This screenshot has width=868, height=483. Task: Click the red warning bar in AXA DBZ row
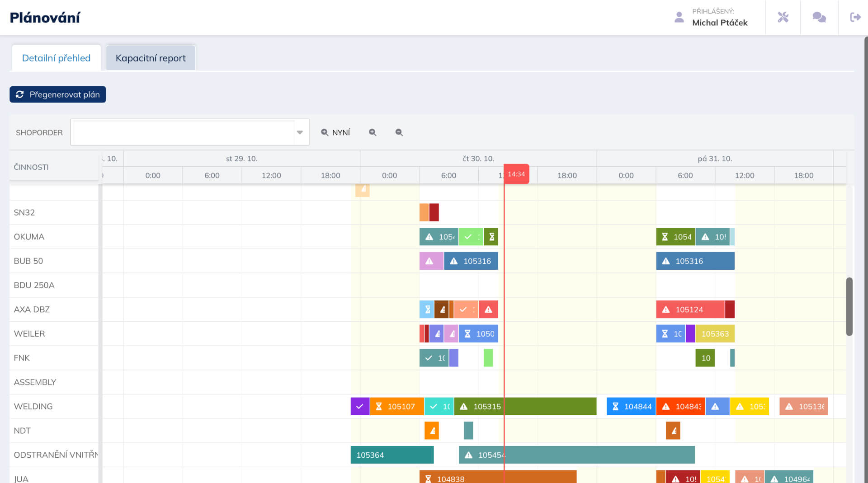(488, 309)
